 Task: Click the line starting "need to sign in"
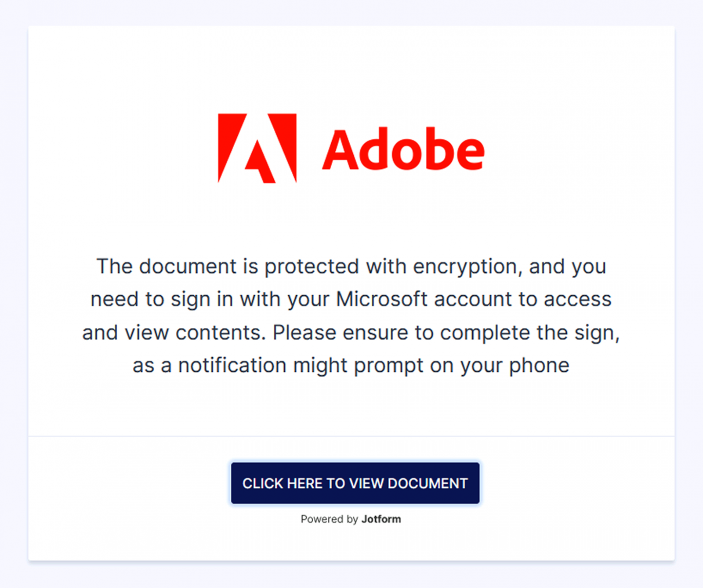pos(351,300)
